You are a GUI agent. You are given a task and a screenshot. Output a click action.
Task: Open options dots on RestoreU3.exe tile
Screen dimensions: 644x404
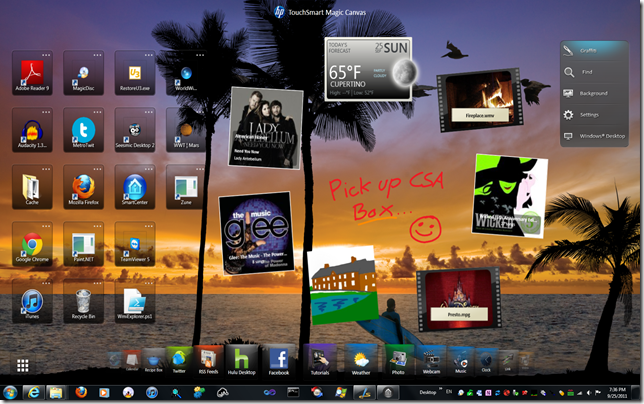point(149,55)
